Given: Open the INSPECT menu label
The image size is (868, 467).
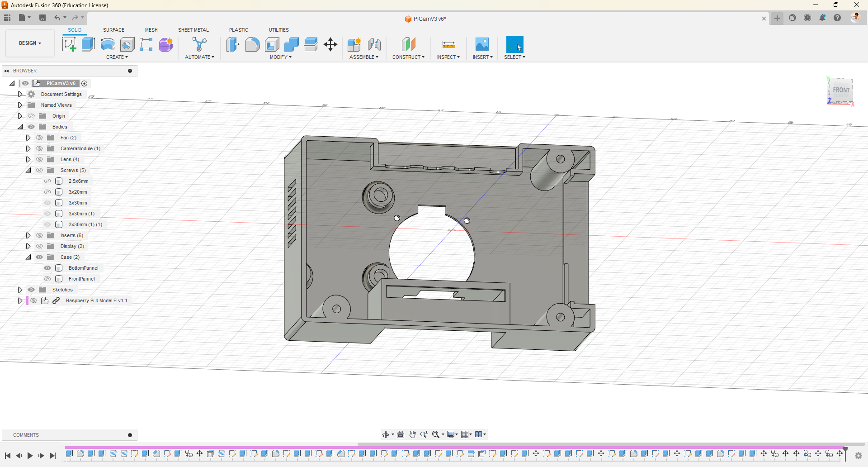Looking at the screenshot, I should (x=448, y=57).
